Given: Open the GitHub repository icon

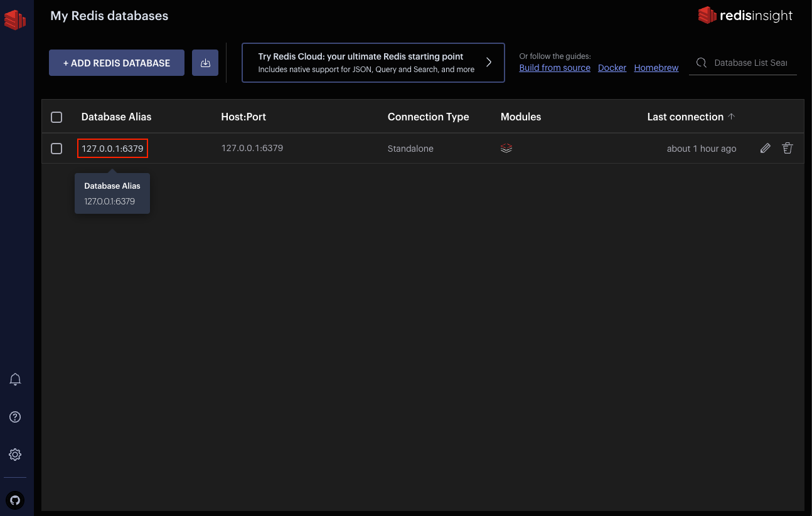Looking at the screenshot, I should tap(16, 500).
